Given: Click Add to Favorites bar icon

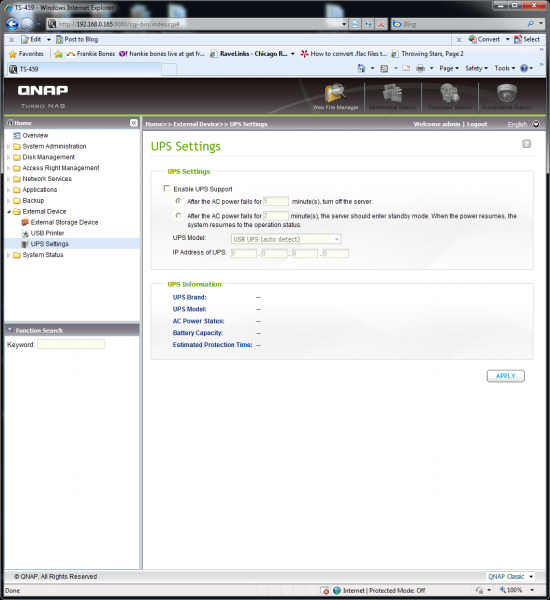Looking at the screenshot, I should pos(58,54).
